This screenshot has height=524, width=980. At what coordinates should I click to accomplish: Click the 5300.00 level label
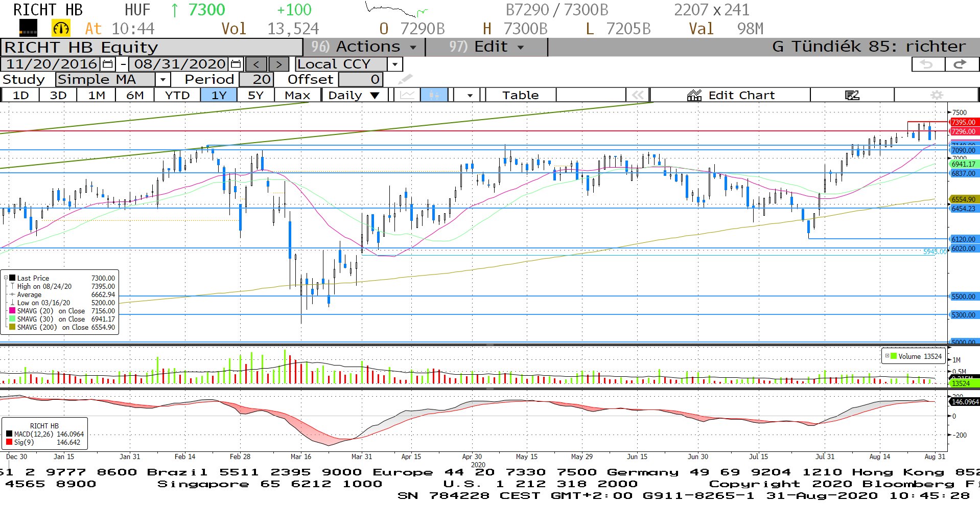click(964, 315)
